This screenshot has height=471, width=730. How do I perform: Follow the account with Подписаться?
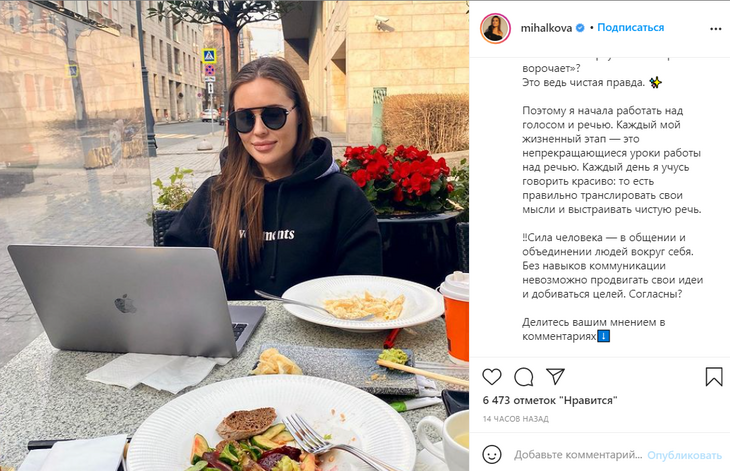pos(630,27)
